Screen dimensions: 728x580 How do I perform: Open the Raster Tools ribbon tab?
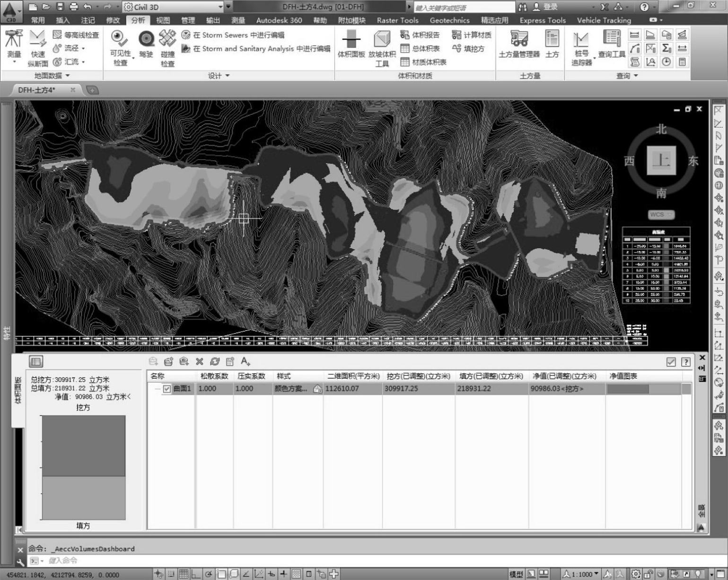pos(397,20)
